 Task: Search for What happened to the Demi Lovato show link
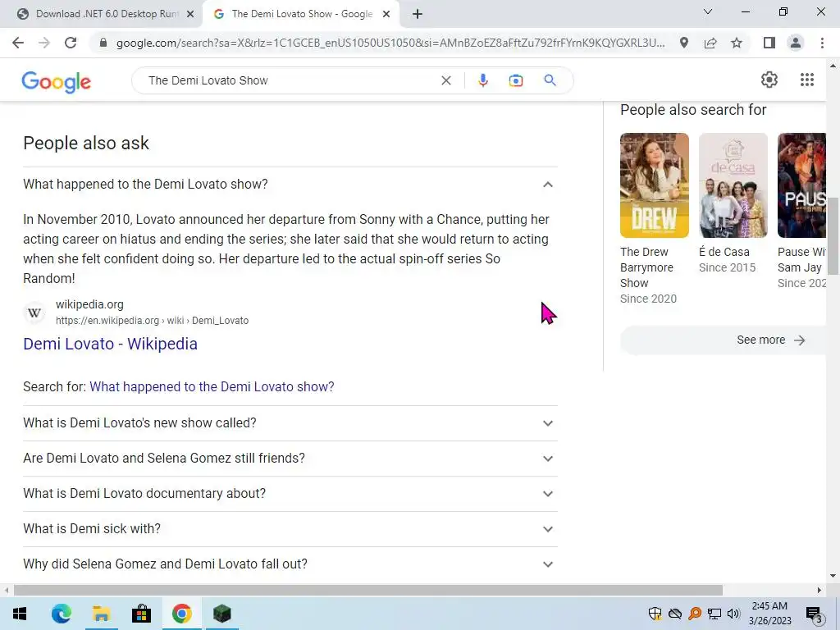[212, 387]
